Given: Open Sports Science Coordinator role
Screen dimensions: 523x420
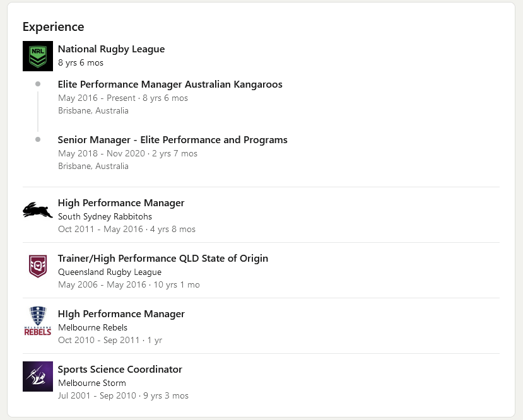Looking at the screenshot, I should 120,370.
